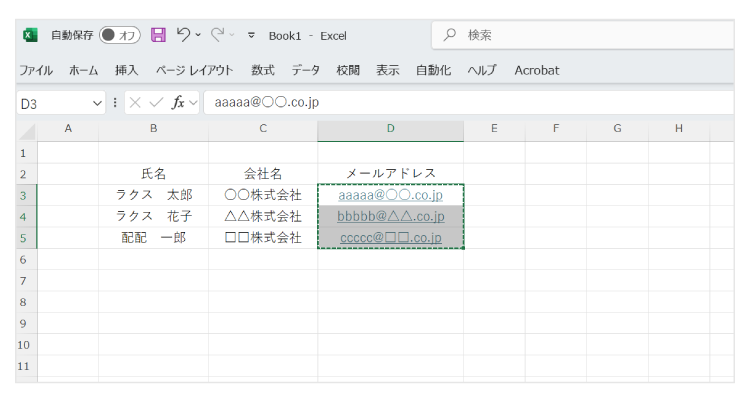750x402 pixels.
Task: Open the redo history dropdown arrow
Action: point(232,35)
